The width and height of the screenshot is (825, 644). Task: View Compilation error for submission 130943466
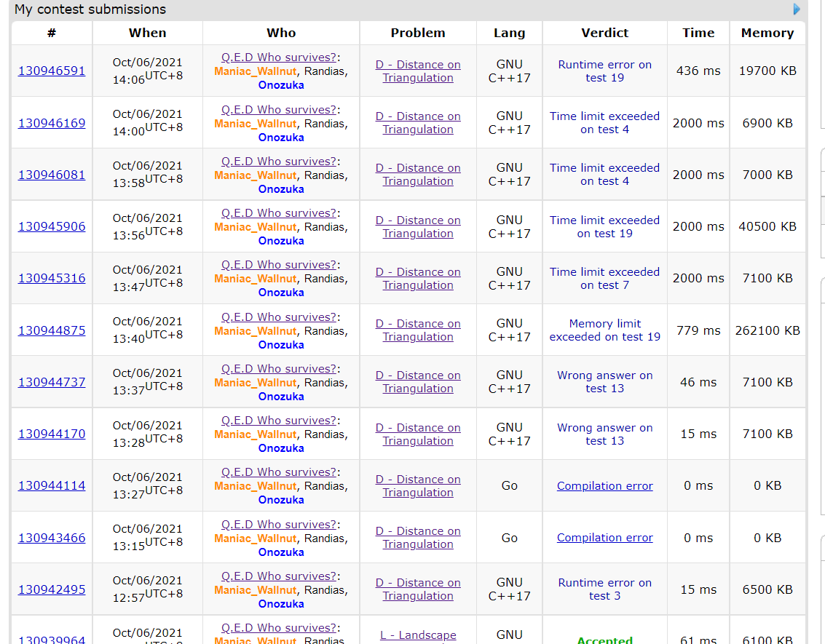604,538
